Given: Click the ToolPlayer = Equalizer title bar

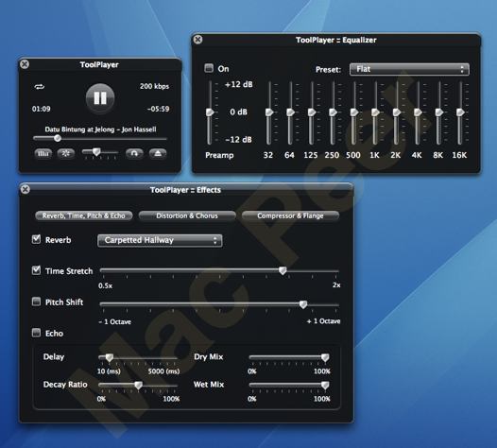Looking at the screenshot, I should click(336, 40).
